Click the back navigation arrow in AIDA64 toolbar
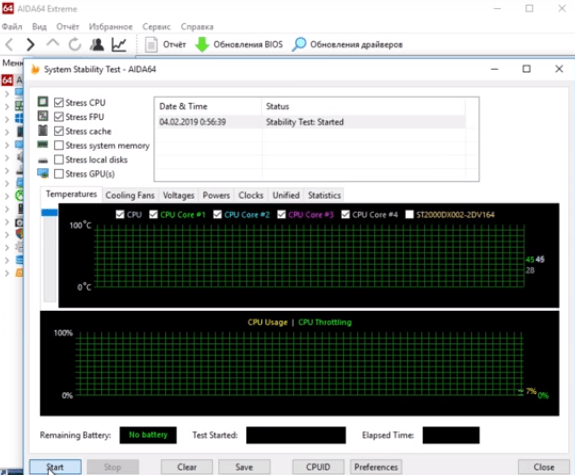The height and width of the screenshot is (475, 575). (x=10, y=45)
